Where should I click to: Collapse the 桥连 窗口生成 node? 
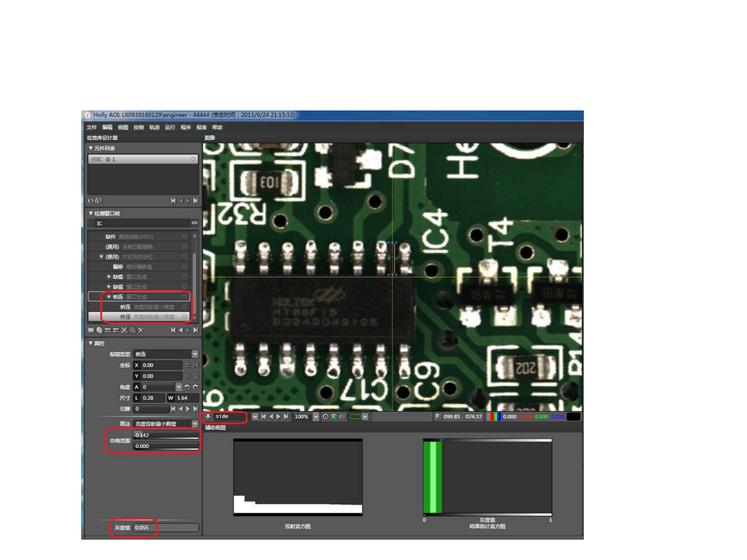pyautogui.click(x=109, y=297)
